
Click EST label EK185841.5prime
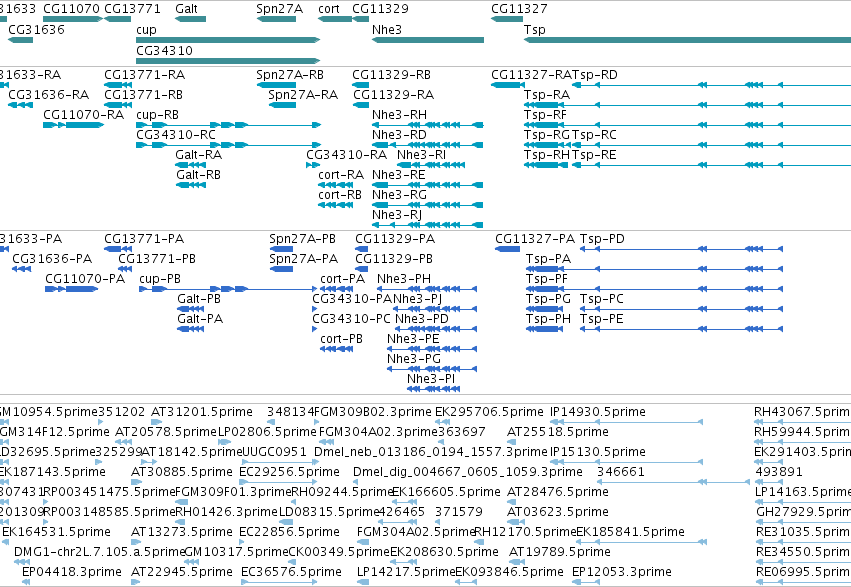pyautogui.click(x=630, y=532)
